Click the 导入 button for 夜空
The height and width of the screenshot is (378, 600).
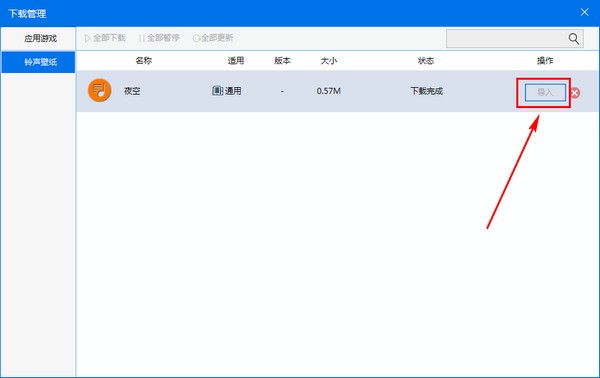point(545,92)
